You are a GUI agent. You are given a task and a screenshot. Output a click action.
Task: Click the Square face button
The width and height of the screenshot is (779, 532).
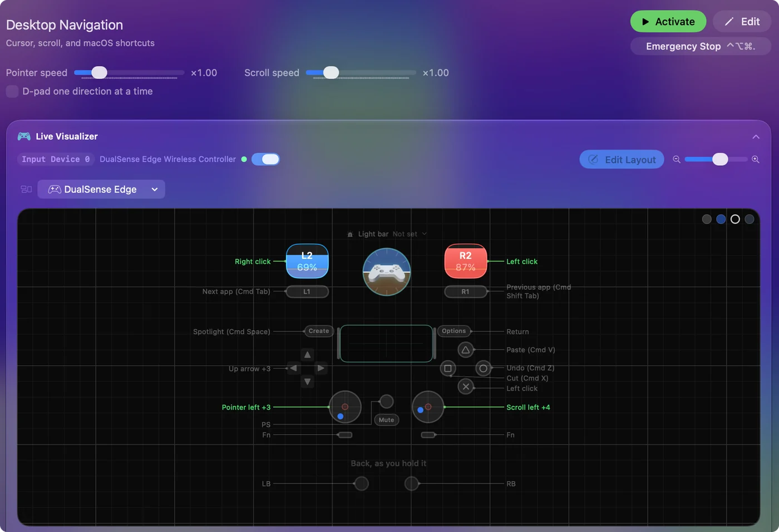click(x=448, y=368)
